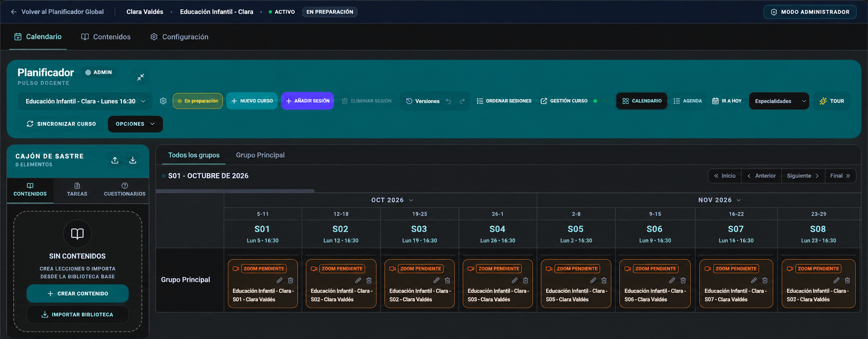Go back with the left arrow icon
This screenshot has height=339, width=868.
pos(13,12)
